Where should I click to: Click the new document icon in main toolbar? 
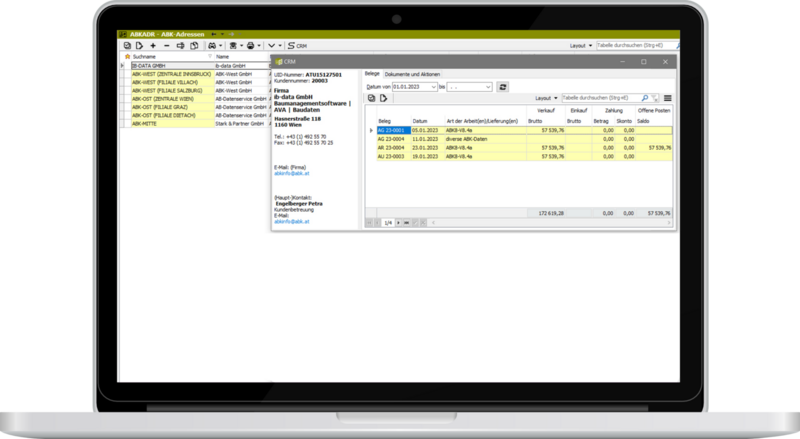[x=139, y=46]
